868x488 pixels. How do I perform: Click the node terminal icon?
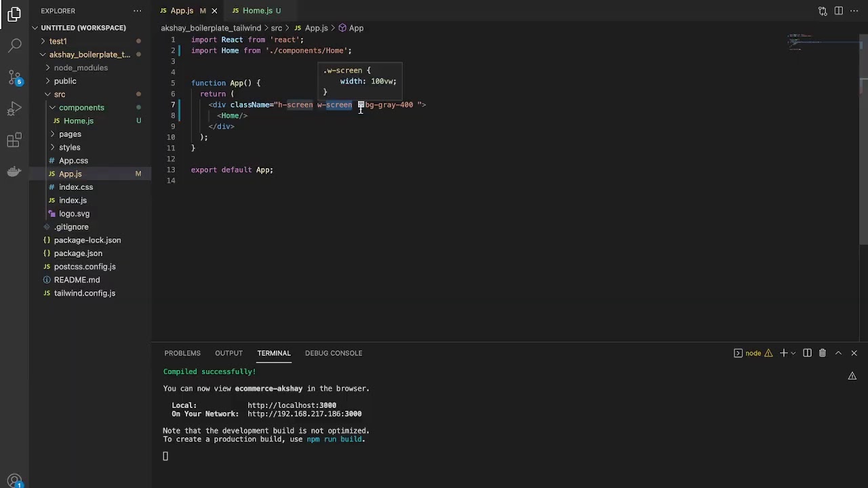[x=738, y=353]
